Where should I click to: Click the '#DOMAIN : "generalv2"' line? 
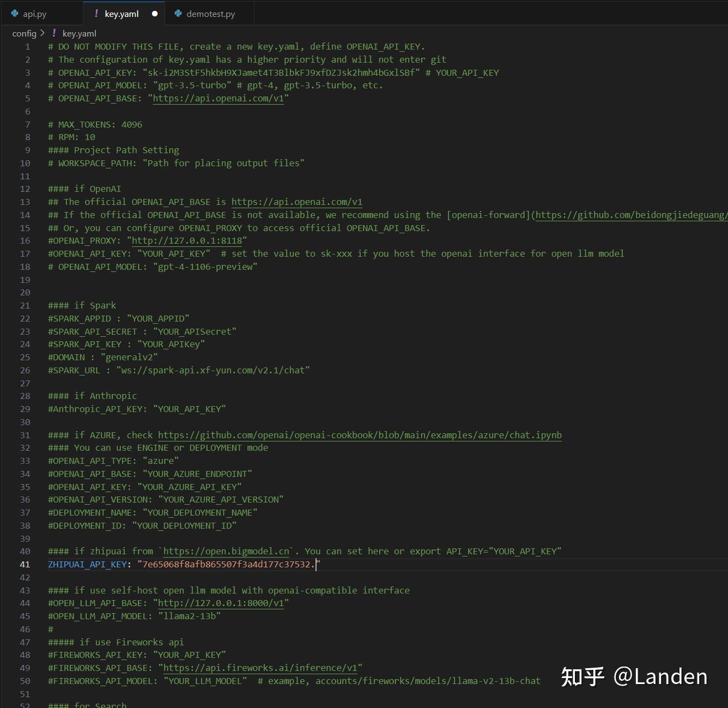pos(103,357)
